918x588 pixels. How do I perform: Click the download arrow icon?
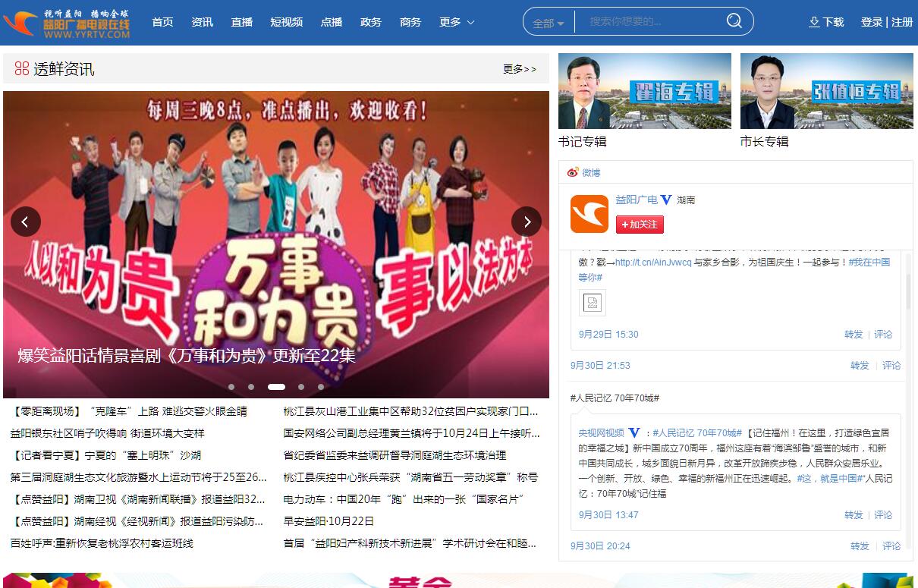(x=814, y=22)
